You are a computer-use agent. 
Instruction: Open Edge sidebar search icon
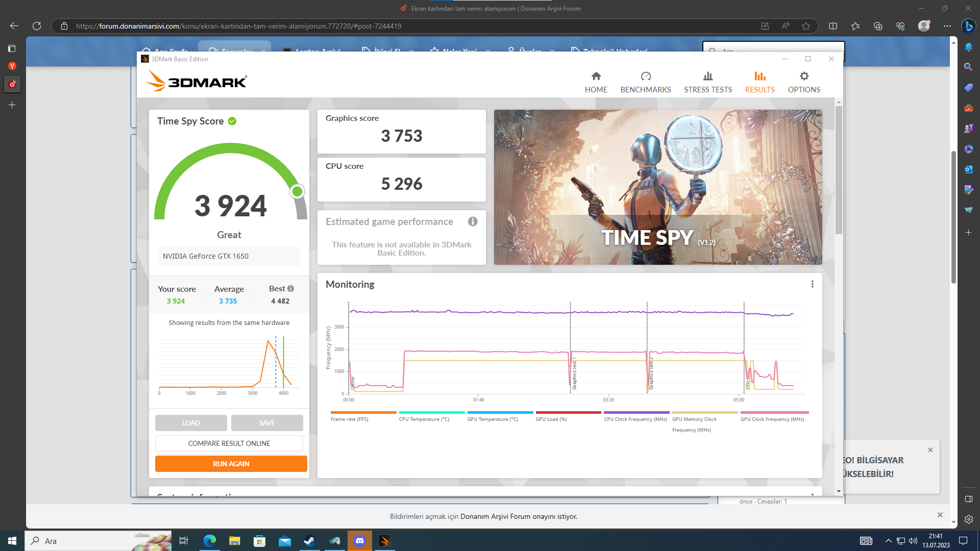click(x=968, y=67)
